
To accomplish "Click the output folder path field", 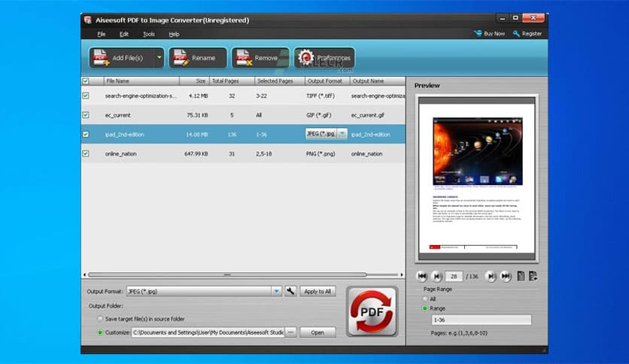I will click(x=208, y=332).
